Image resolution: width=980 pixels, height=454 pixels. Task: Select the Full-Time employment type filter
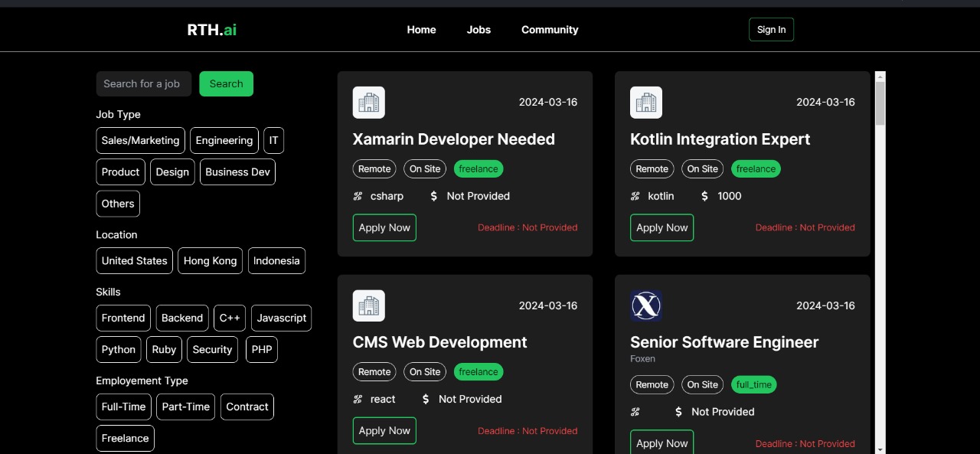[123, 407]
